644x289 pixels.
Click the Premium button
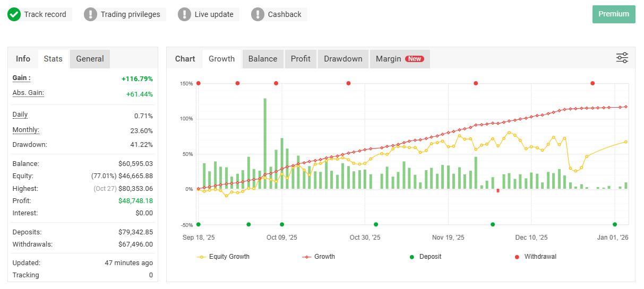click(x=614, y=14)
